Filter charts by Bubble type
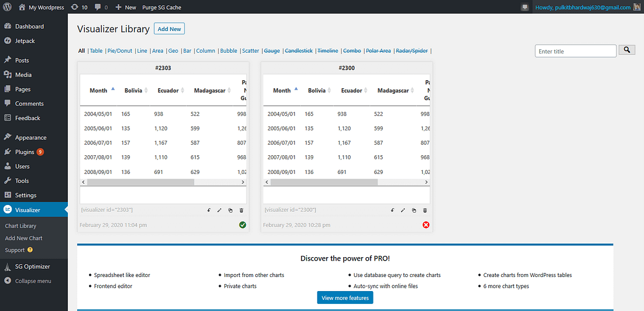This screenshot has height=311, width=644. pos(229,51)
